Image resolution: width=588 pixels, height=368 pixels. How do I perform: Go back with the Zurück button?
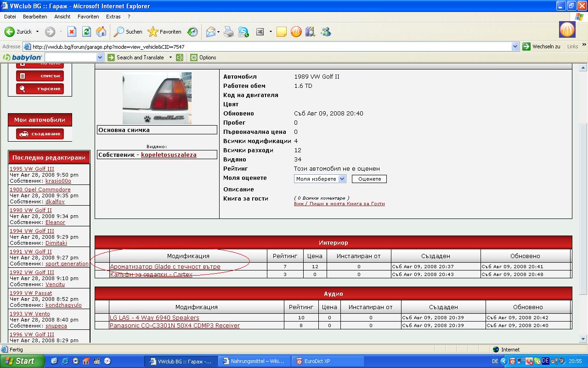[18, 32]
